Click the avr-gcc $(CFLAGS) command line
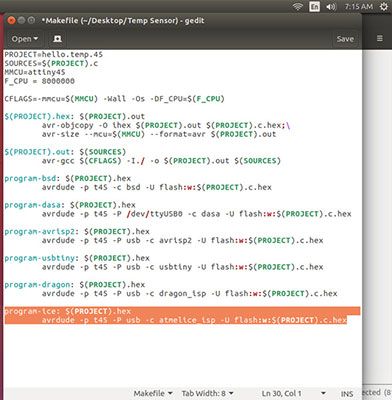 click(161, 161)
